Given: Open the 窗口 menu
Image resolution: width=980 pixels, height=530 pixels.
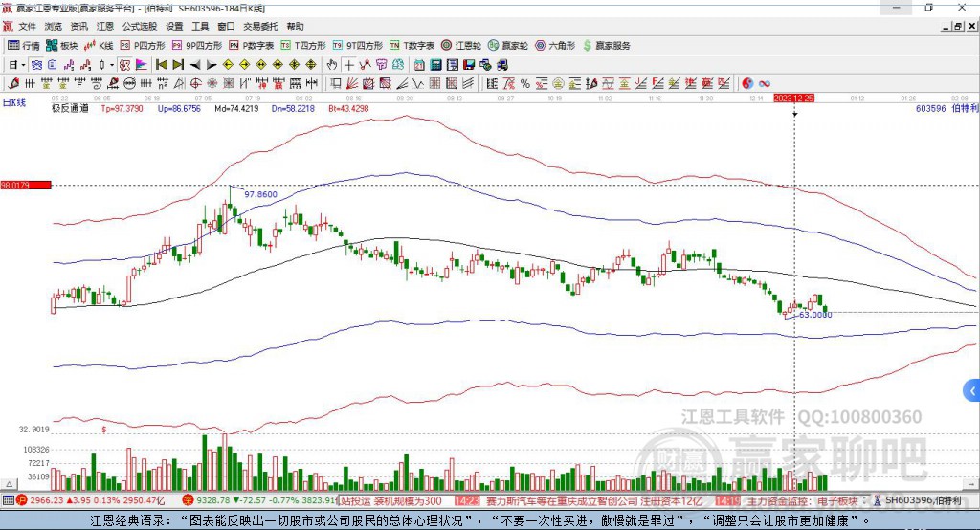Looking at the screenshot, I should tap(226, 26).
